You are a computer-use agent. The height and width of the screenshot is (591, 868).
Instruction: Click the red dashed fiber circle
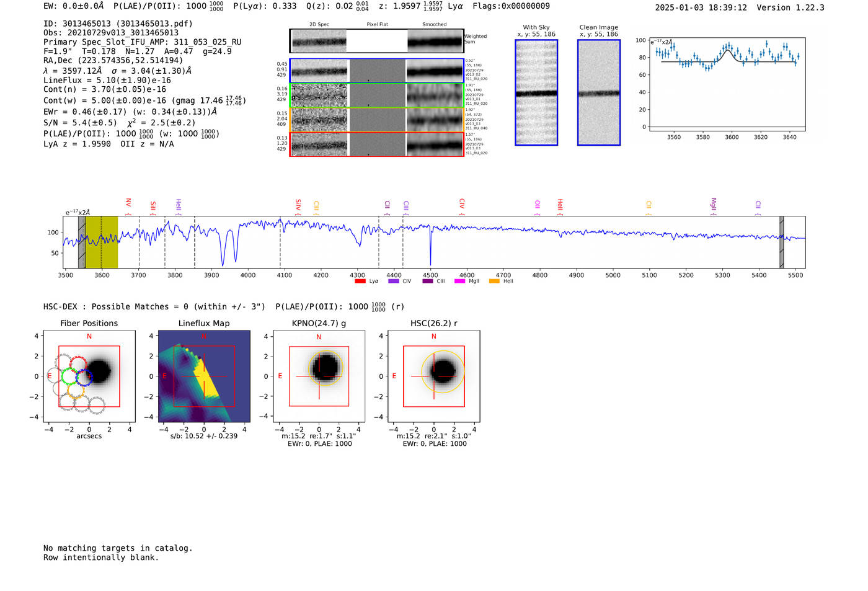pos(78,365)
